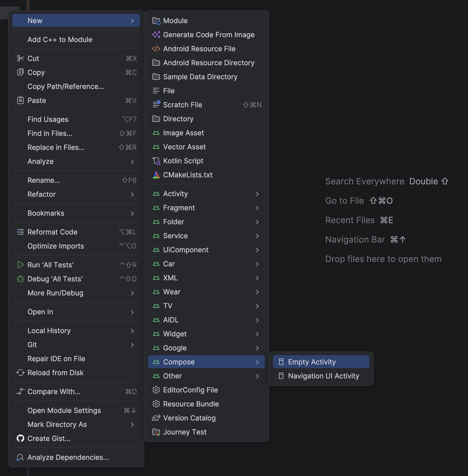Click the Kotlin Script file icon

pyautogui.click(x=156, y=161)
